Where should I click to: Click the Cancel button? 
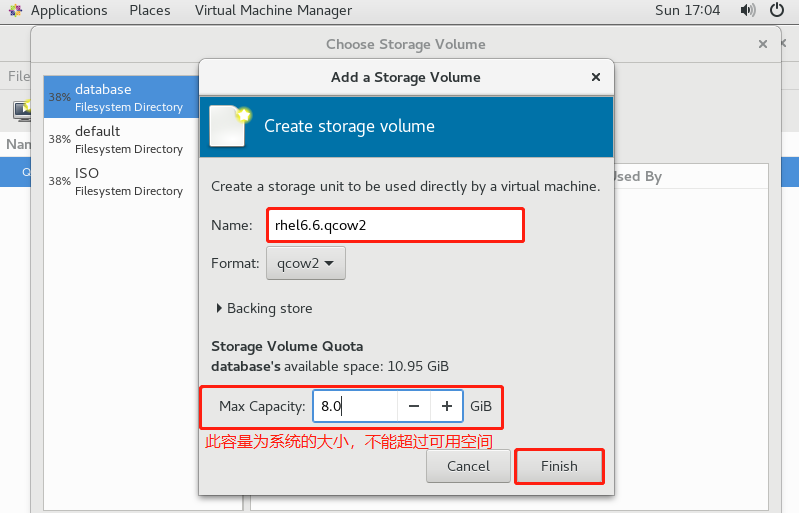pyautogui.click(x=468, y=466)
